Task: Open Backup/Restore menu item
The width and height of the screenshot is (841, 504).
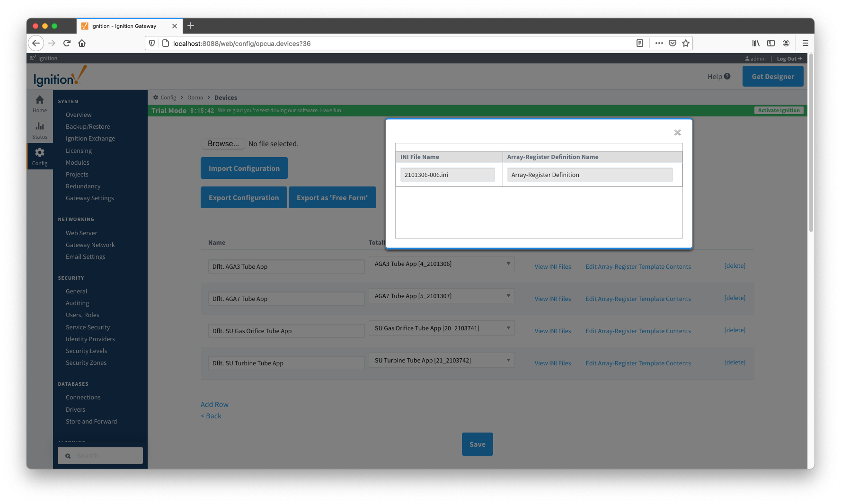Action: pos(88,126)
